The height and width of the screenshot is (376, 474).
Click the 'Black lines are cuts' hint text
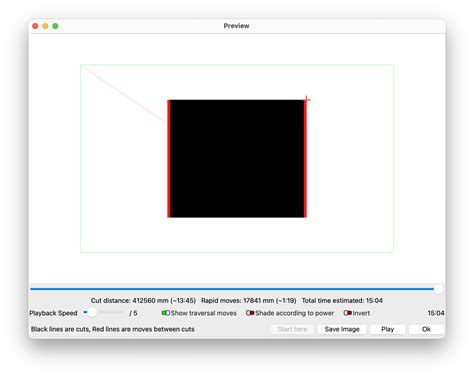[x=113, y=329]
